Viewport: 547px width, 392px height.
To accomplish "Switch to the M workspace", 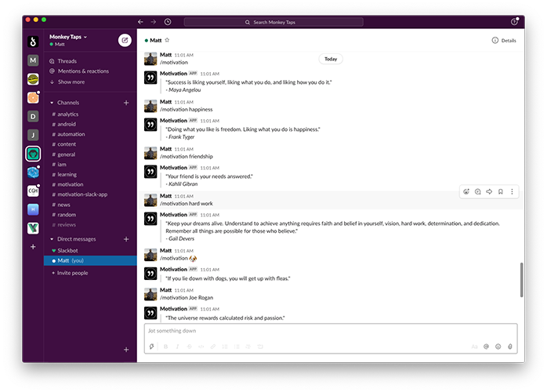I will (33, 60).
